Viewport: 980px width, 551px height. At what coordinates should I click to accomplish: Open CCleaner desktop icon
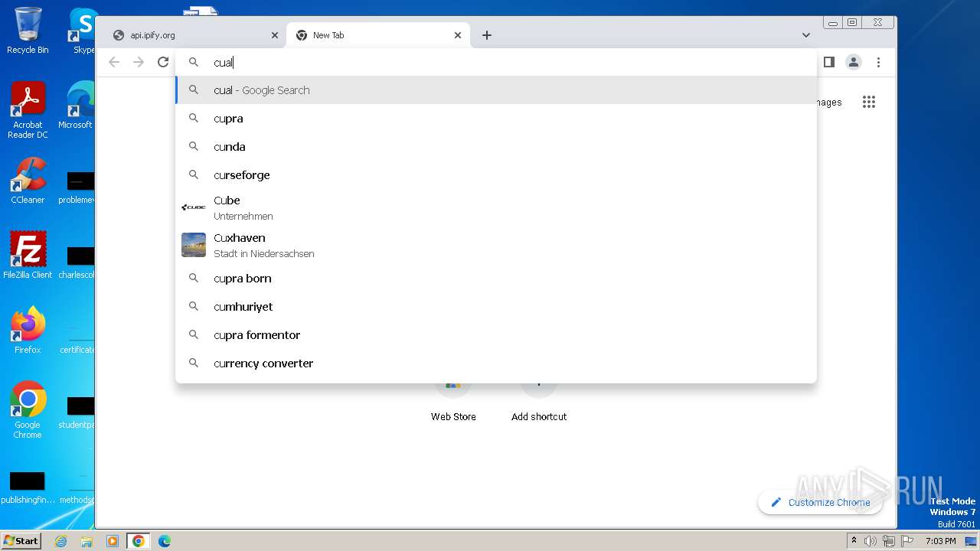[28, 181]
